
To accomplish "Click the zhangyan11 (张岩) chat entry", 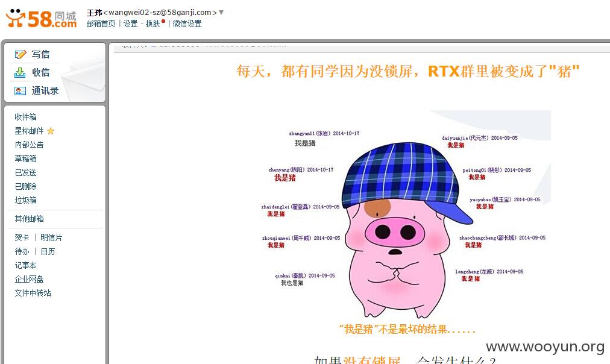I will (324, 138).
